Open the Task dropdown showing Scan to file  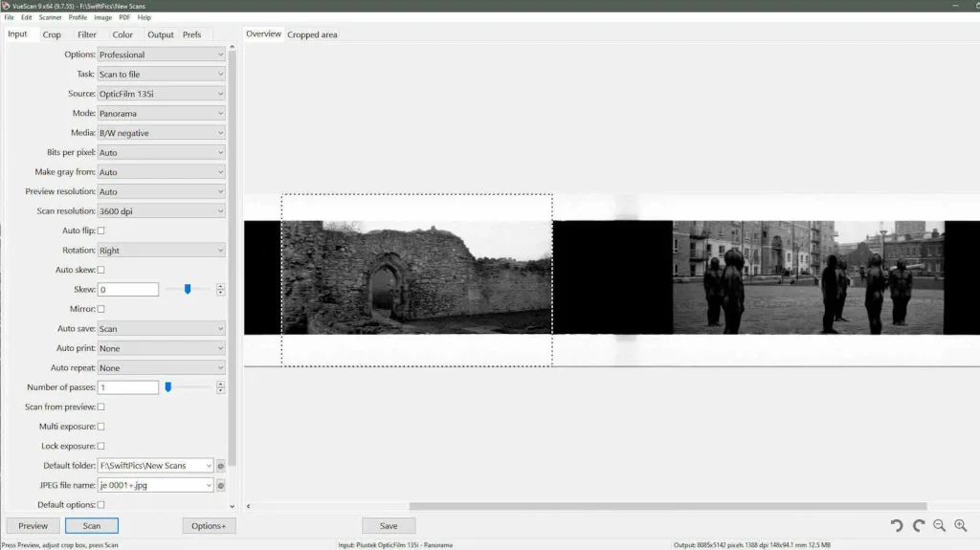pyautogui.click(x=161, y=74)
